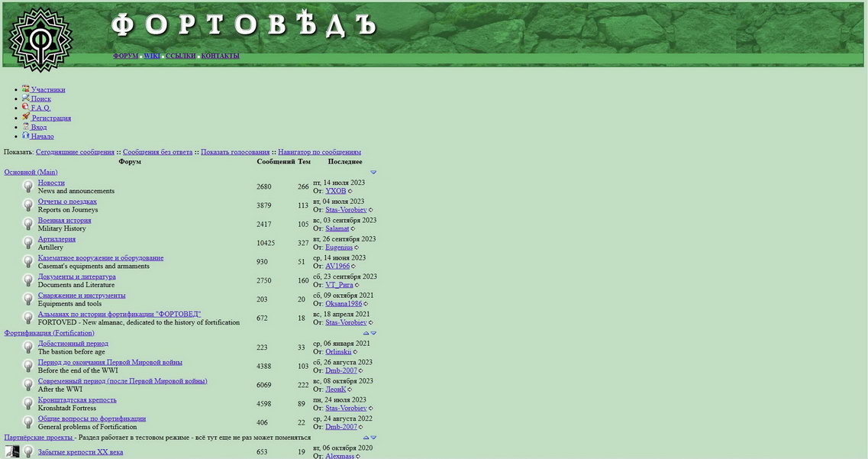The image size is (868, 459).
Task: Open the Военная история forum
Action: pyautogui.click(x=64, y=220)
